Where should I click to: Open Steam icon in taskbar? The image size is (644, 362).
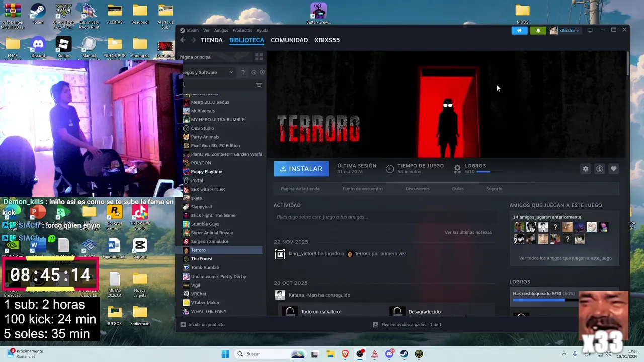pyautogui.click(x=404, y=354)
